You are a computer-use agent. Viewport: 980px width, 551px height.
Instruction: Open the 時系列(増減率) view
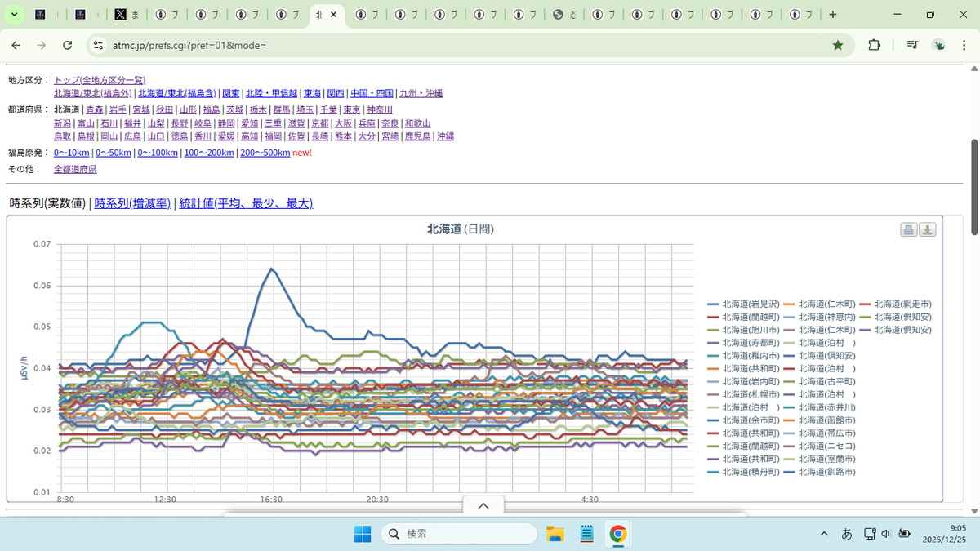pos(131,203)
